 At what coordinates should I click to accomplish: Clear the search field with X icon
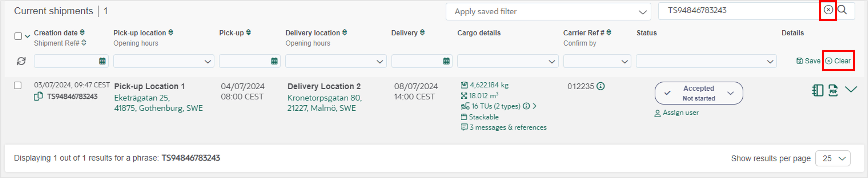coord(828,10)
